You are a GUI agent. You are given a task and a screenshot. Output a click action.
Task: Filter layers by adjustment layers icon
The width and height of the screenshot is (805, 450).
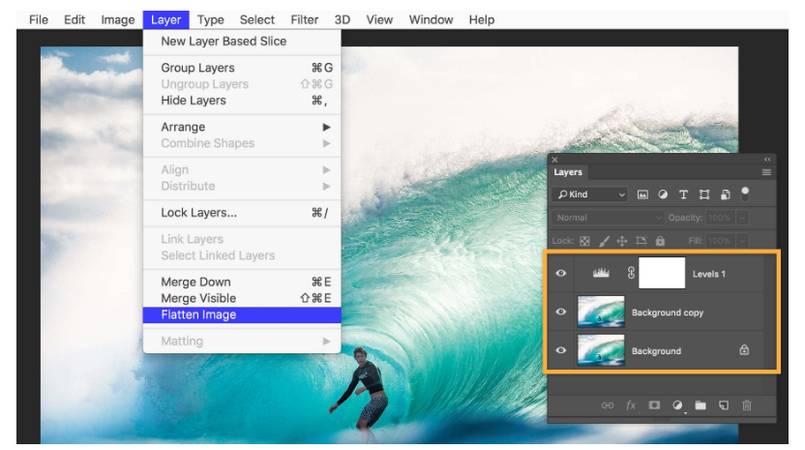click(x=663, y=194)
